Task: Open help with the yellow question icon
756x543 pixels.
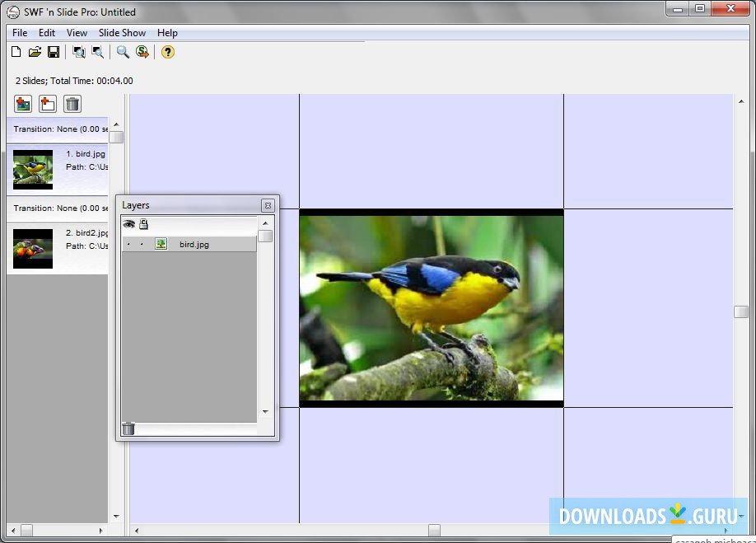Action: click(168, 52)
